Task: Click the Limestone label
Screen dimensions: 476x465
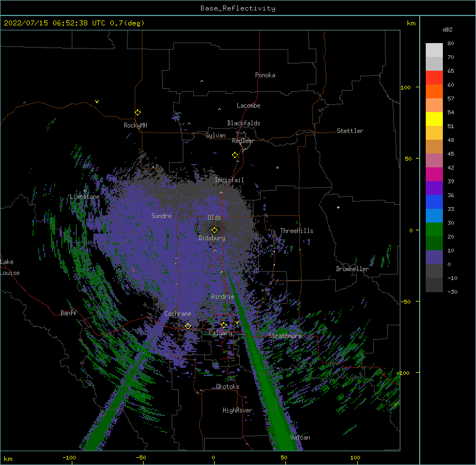Action: [x=84, y=197]
